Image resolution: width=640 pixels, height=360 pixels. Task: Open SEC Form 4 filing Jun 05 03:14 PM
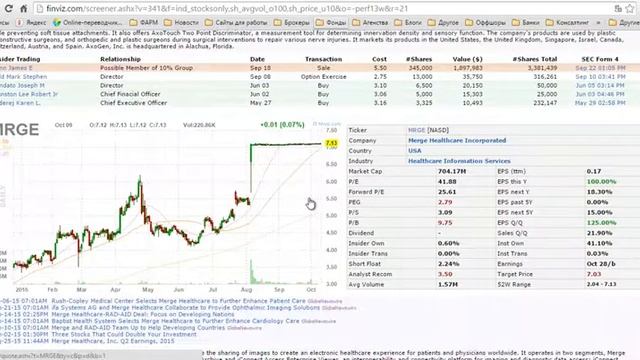click(600, 85)
